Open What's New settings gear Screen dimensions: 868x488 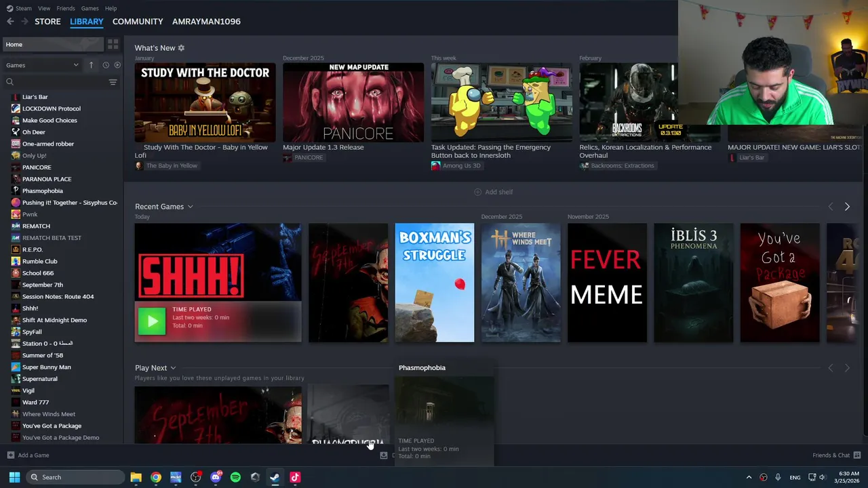(181, 48)
